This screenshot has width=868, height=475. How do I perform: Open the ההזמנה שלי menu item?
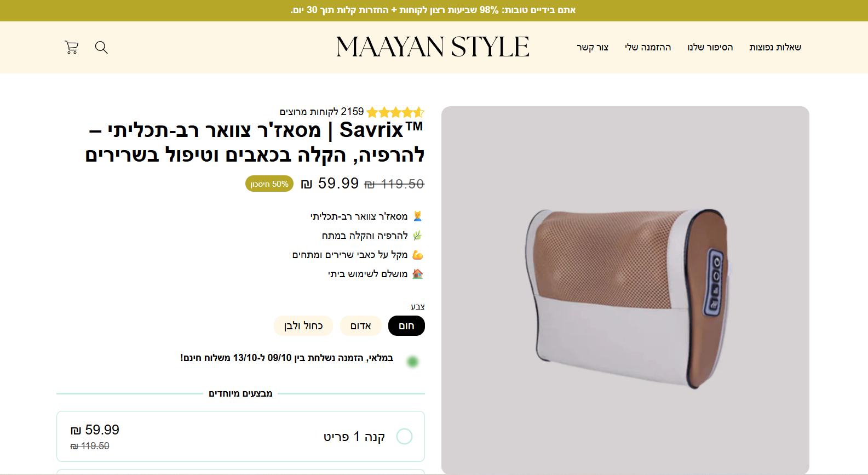pyautogui.click(x=648, y=48)
